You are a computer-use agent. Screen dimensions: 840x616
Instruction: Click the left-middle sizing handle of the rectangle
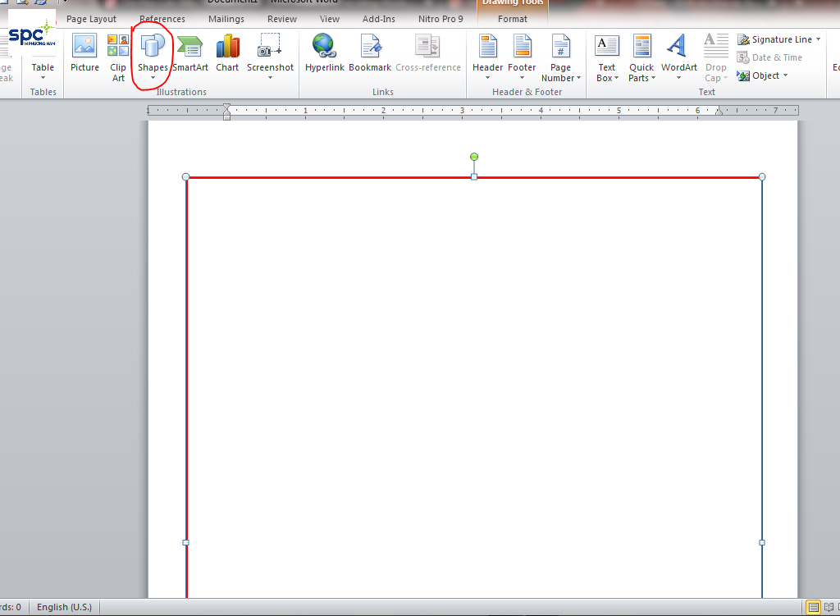click(x=186, y=543)
